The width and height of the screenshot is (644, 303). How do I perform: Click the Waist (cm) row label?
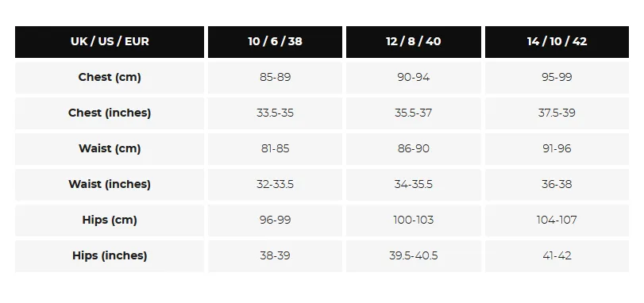110,149
